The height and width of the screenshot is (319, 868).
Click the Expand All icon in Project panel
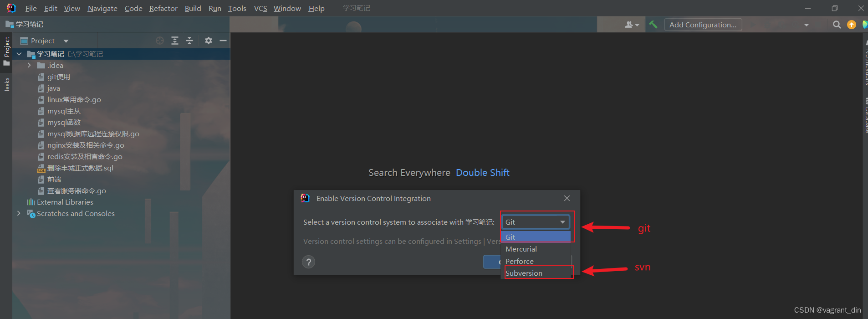175,41
